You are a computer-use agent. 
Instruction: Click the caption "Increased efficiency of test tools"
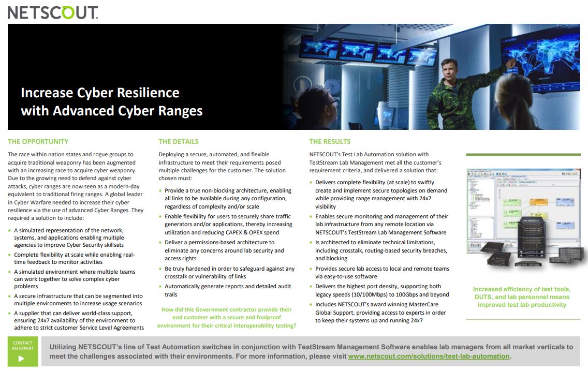coord(522,297)
